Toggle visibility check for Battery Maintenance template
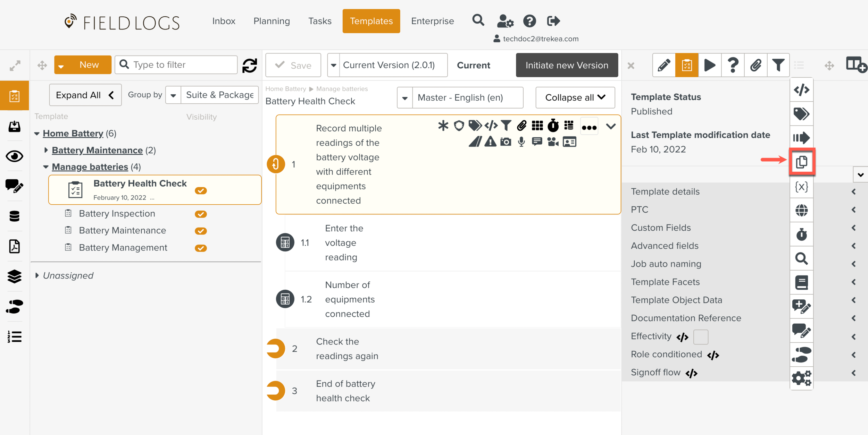The height and width of the screenshot is (435, 868). coord(201,231)
